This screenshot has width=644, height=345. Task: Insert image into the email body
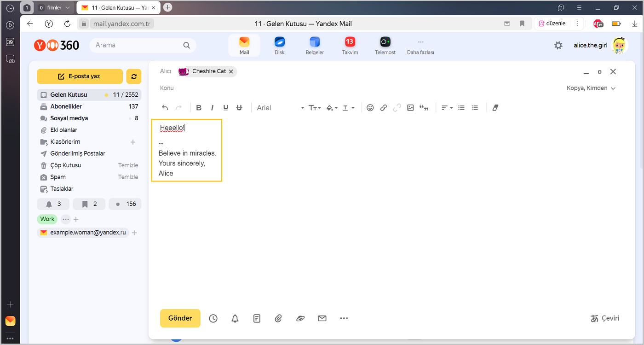click(410, 108)
